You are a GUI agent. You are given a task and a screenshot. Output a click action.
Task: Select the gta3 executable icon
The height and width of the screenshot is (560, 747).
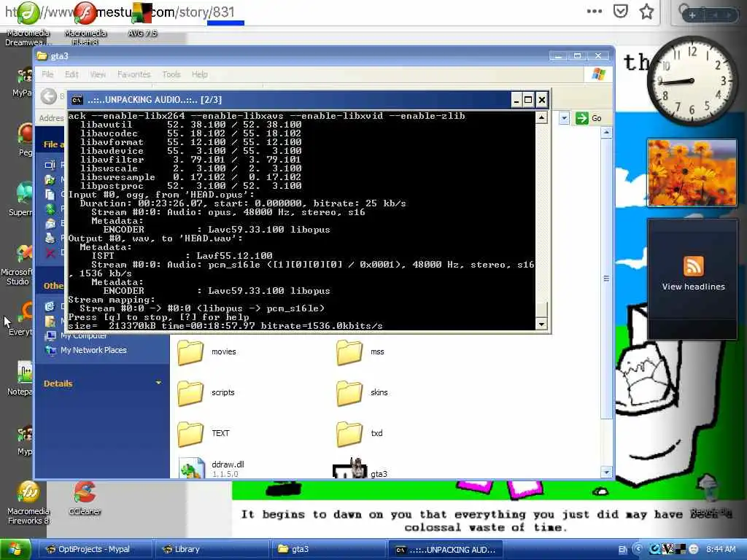[x=350, y=467]
